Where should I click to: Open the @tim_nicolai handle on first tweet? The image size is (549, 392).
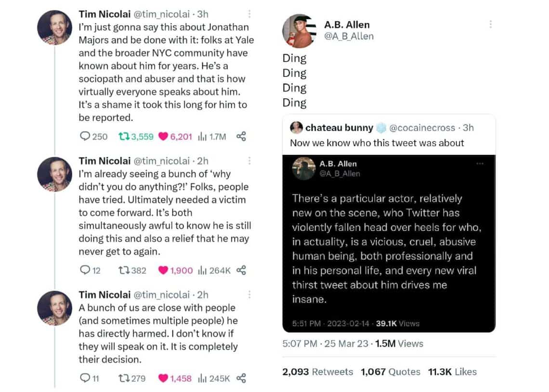tap(161, 14)
